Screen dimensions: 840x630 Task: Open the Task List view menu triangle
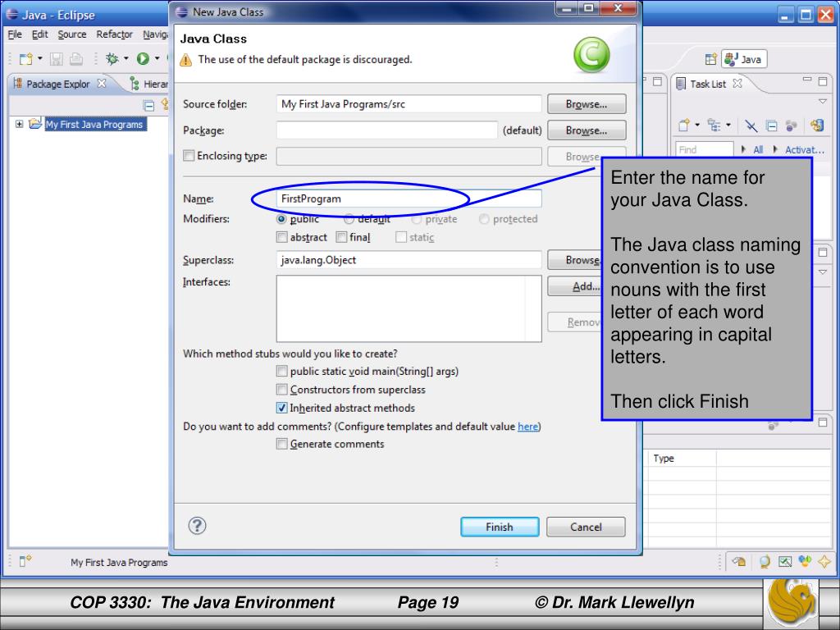823,101
